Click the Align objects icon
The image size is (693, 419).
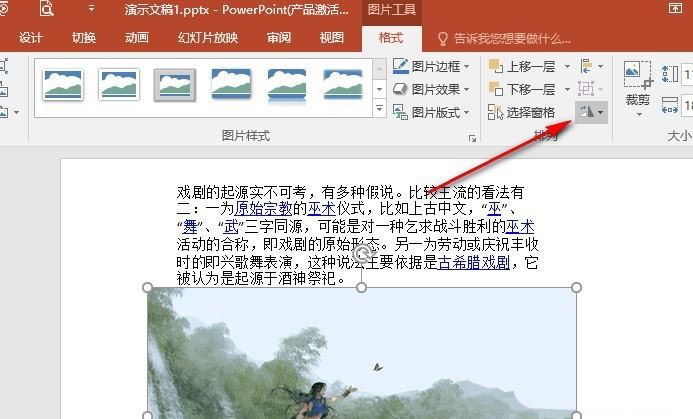pyautogui.click(x=586, y=66)
